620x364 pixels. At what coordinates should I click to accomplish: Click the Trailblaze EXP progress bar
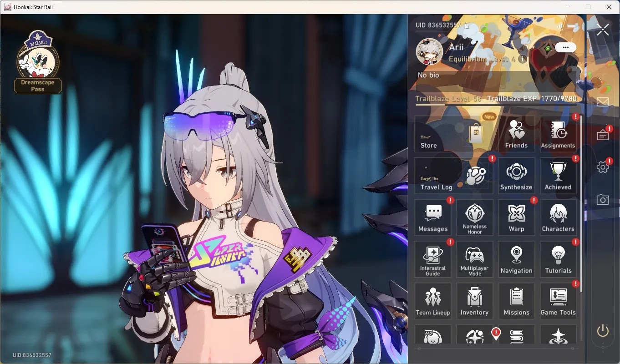pos(496,105)
